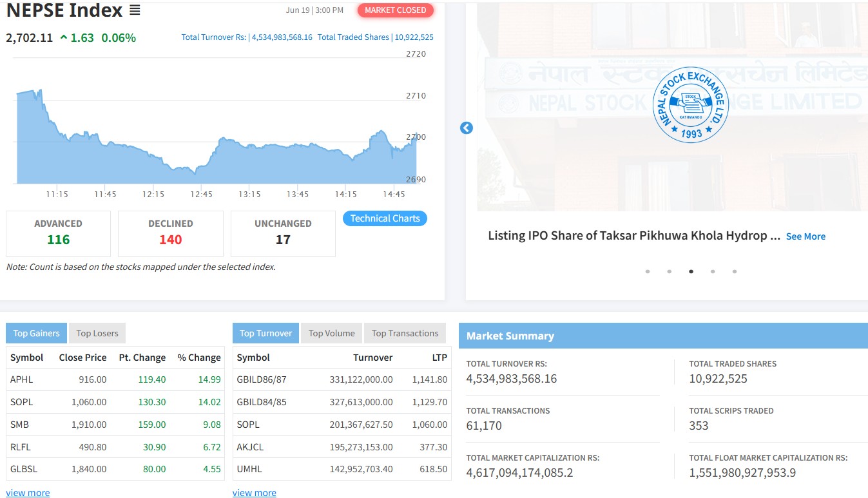Click the Symbol header in Top Turnover
The image size is (868, 498).
[x=253, y=358]
